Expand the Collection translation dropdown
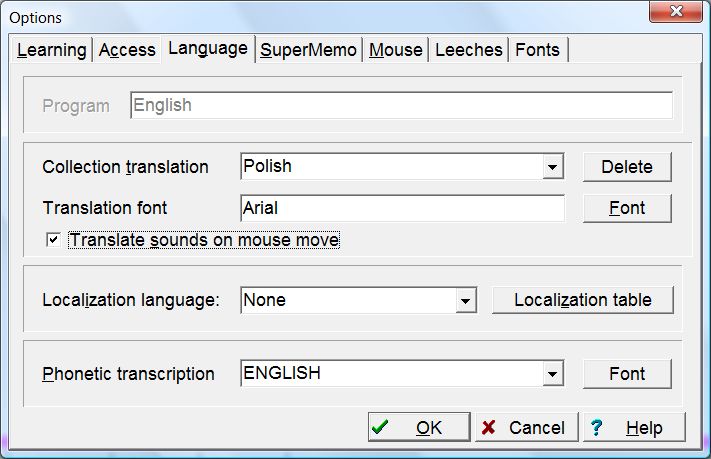This screenshot has width=711, height=459. point(554,167)
